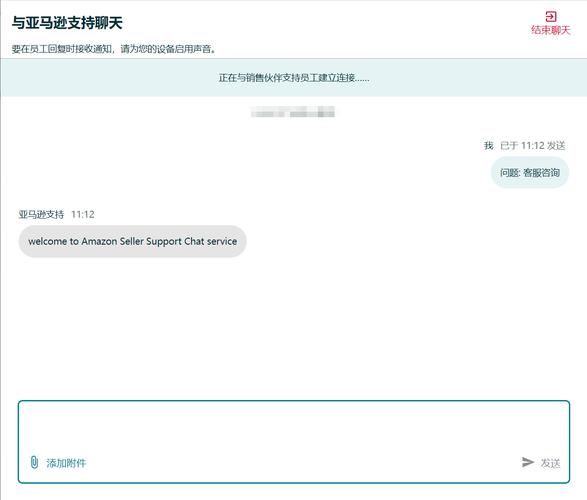Viewport: 587px width, 500px height.
Task: Click the sound notification notice text
Action: (115, 49)
